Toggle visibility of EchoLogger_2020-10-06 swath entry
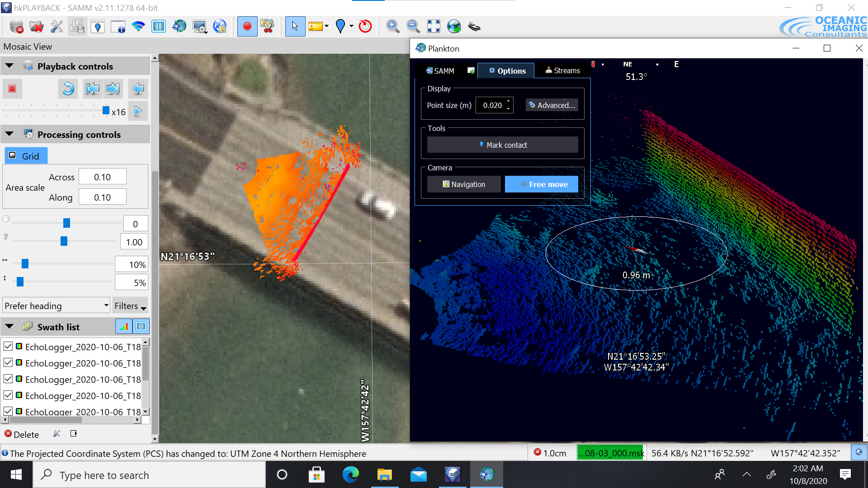This screenshot has width=868, height=488. (x=8, y=346)
